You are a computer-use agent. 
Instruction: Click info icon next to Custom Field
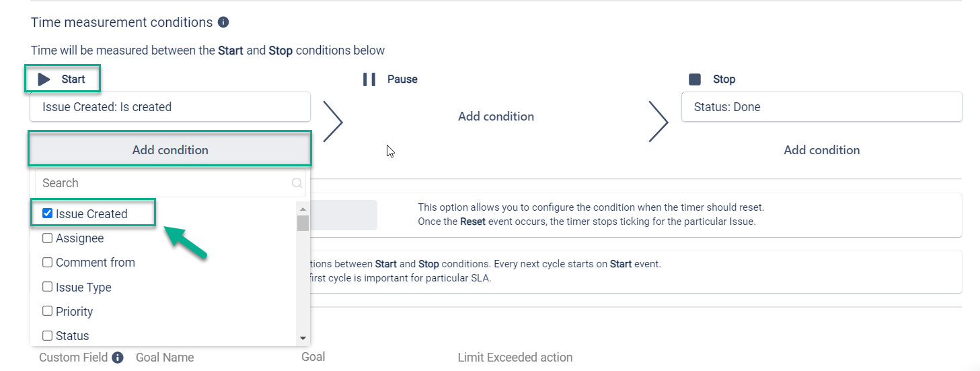tap(118, 358)
